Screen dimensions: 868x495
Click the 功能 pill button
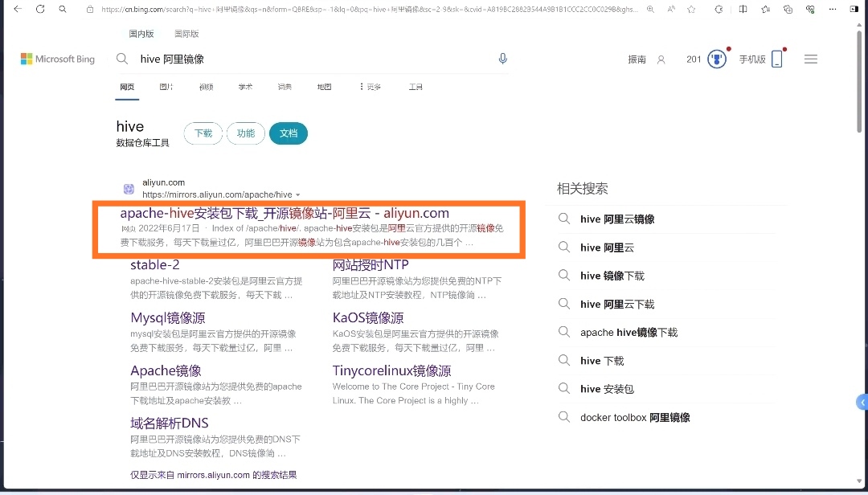pos(246,133)
